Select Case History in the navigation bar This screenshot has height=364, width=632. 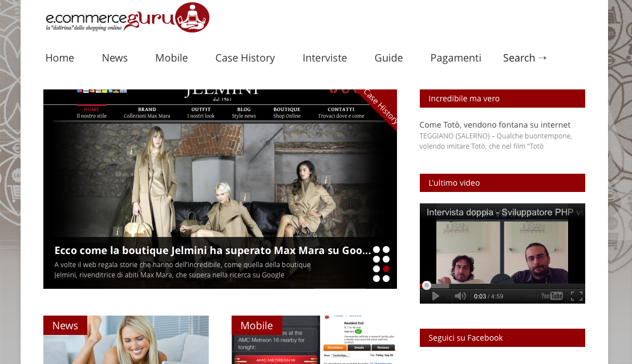tap(245, 58)
